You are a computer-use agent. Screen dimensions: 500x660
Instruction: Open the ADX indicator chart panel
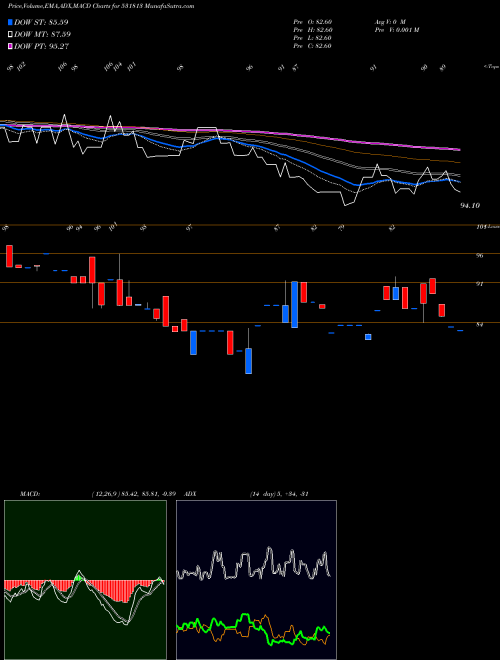(x=256, y=580)
